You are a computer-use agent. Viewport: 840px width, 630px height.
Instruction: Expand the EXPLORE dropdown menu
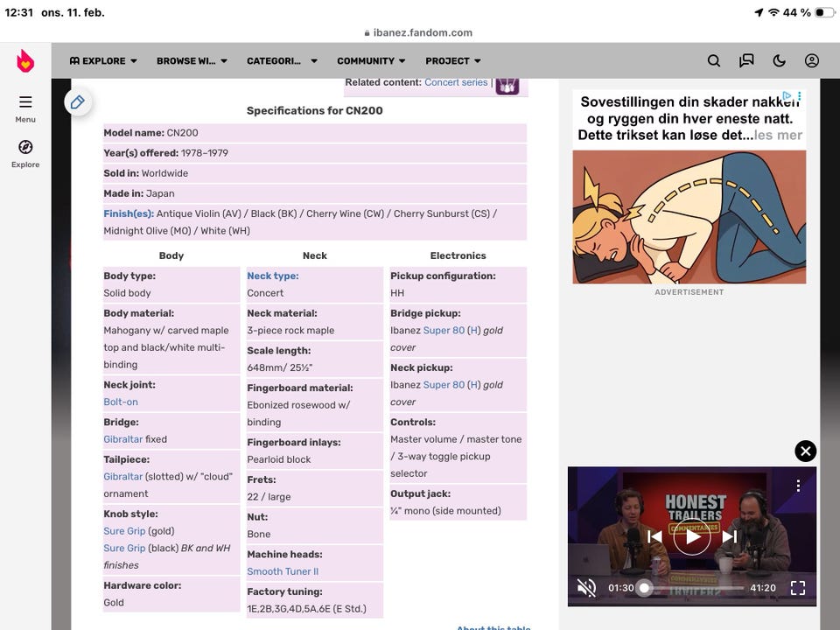pos(103,61)
